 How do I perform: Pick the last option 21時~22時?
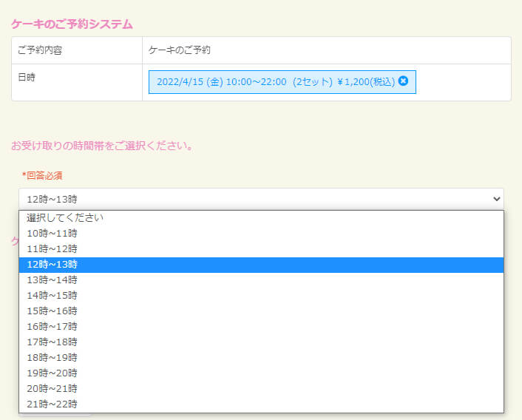tap(52, 404)
